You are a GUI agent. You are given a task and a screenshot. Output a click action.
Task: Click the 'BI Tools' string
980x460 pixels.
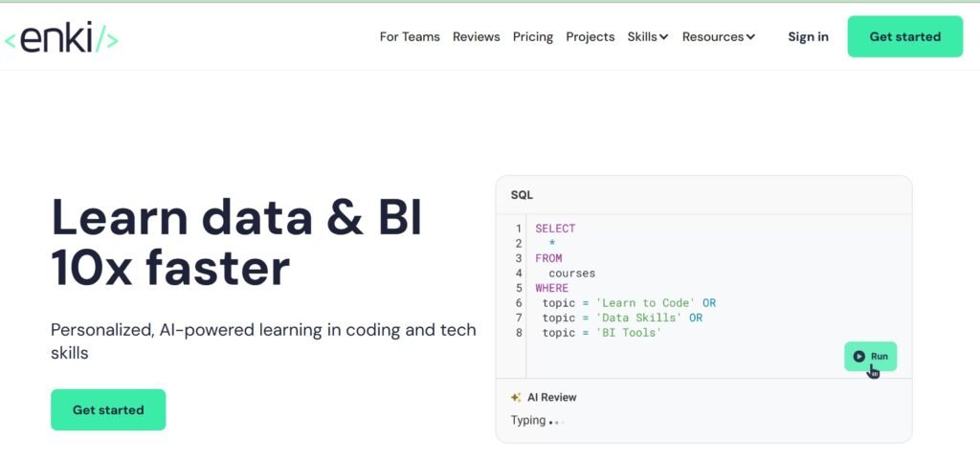[x=628, y=334]
